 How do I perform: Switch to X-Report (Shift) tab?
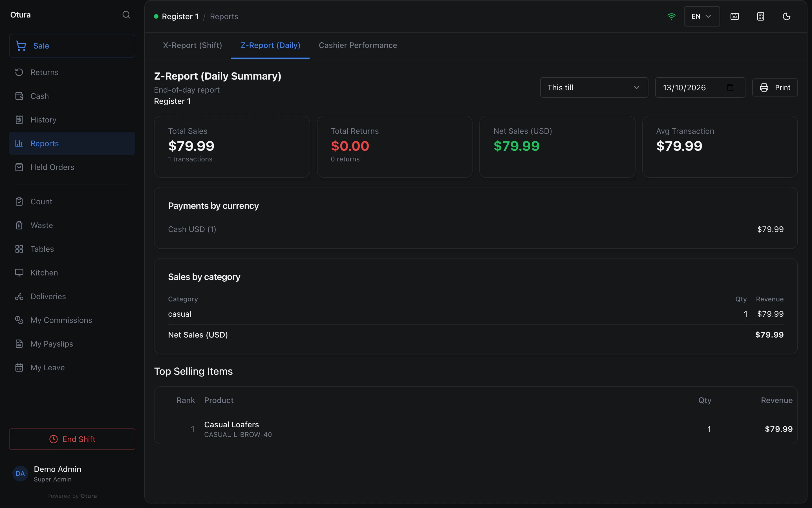[193, 45]
